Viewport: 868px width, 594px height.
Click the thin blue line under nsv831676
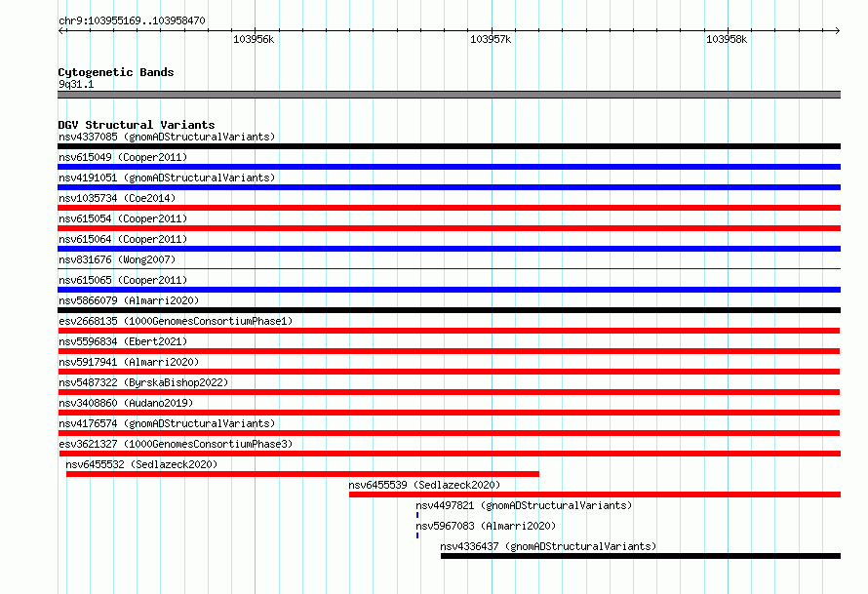pos(449,269)
